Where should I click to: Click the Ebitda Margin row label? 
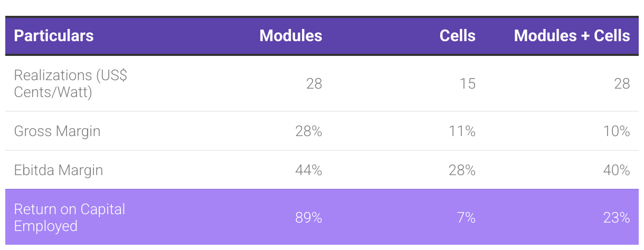point(58,170)
